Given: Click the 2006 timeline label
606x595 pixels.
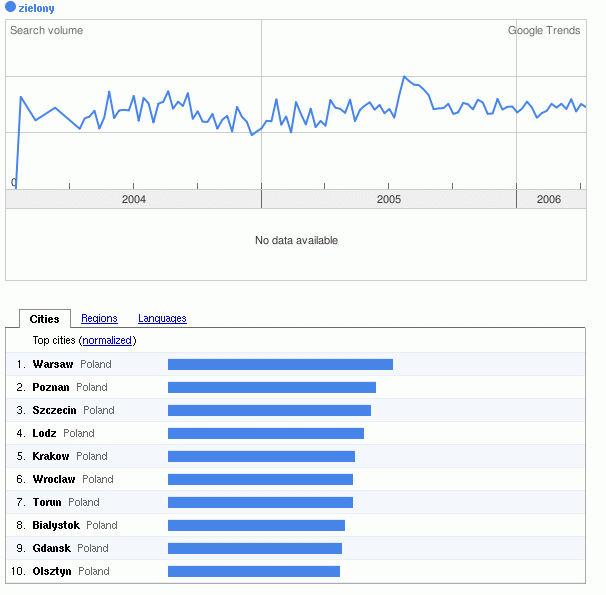Looking at the screenshot, I should tap(549, 200).
